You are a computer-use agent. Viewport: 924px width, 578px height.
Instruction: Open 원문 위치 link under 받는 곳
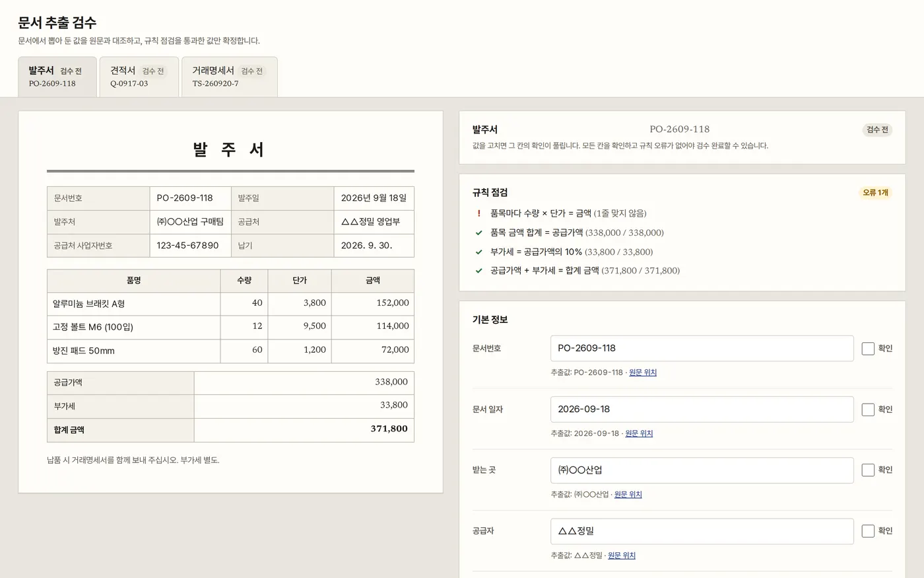pyautogui.click(x=628, y=494)
